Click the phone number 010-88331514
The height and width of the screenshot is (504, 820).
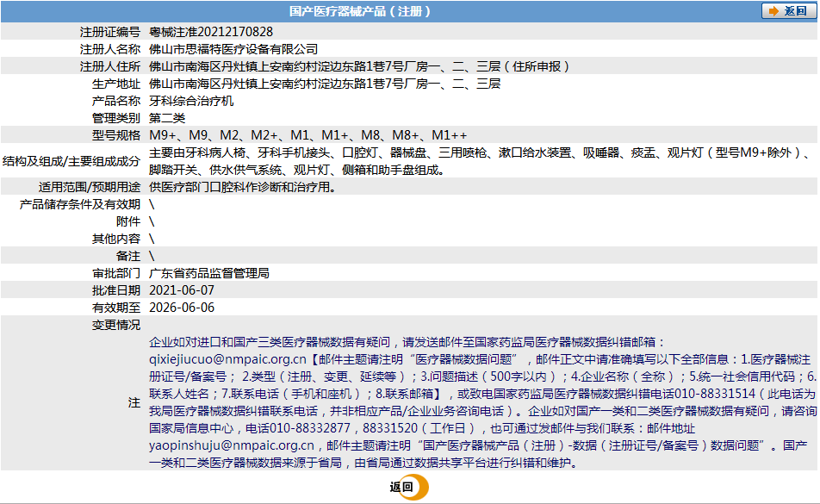tap(715, 394)
